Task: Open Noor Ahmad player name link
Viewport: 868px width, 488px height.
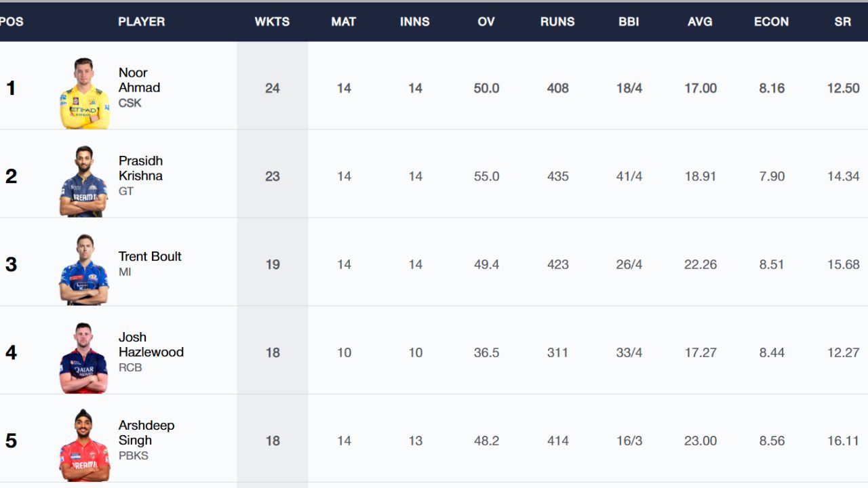Action: point(139,80)
